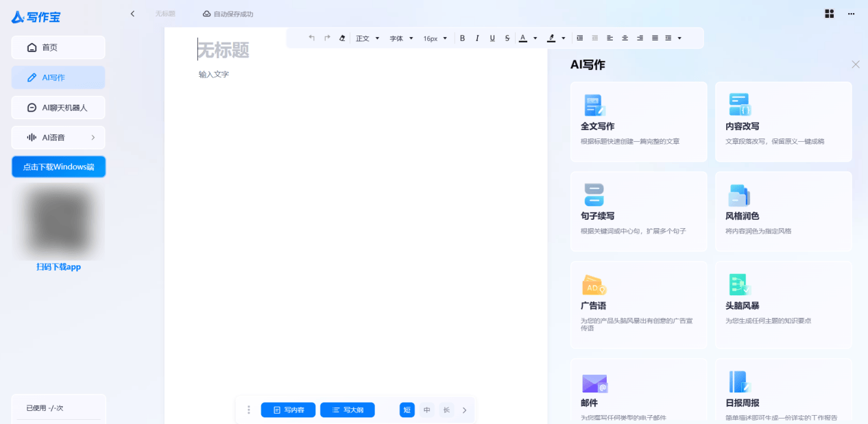Click the 点击下载Windows端 download button

click(58, 166)
